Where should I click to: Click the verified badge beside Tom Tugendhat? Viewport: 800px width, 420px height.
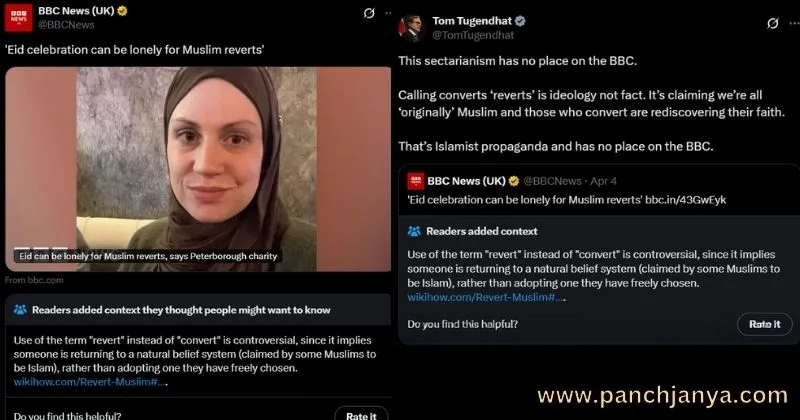(520, 21)
